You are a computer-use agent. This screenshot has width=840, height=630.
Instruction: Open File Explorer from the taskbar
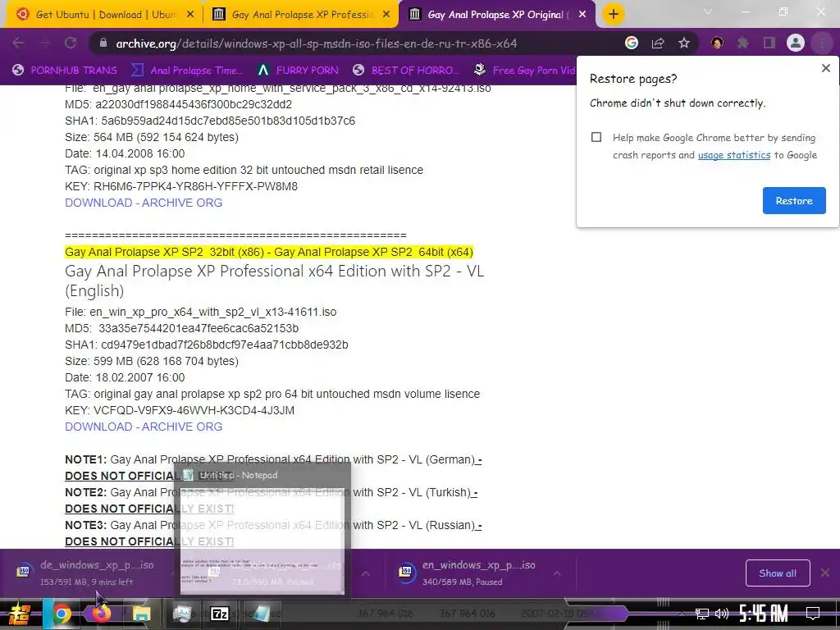click(x=141, y=614)
